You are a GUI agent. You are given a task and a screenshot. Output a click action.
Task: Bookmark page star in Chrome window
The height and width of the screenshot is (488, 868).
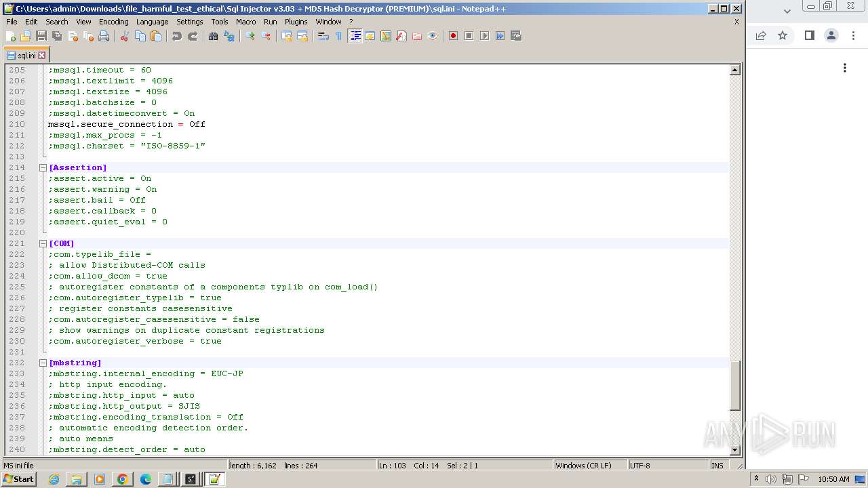(x=783, y=35)
